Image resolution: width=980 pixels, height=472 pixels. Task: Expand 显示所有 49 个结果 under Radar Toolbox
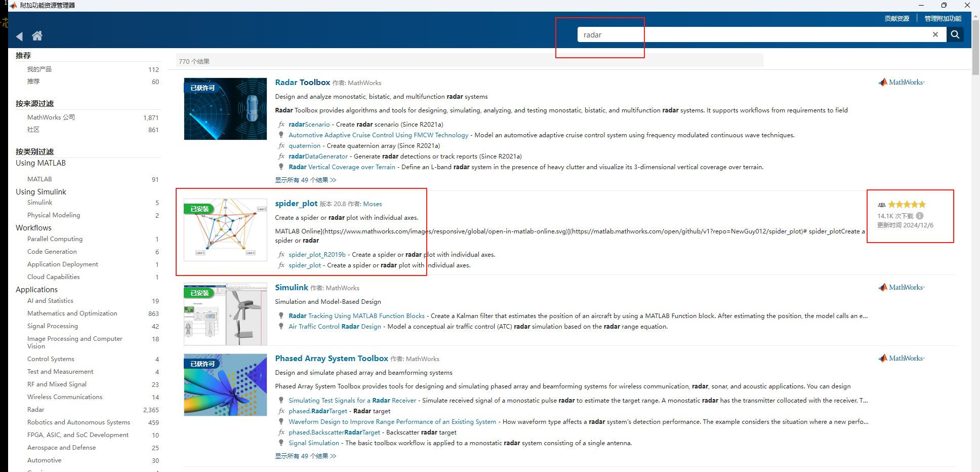(306, 180)
